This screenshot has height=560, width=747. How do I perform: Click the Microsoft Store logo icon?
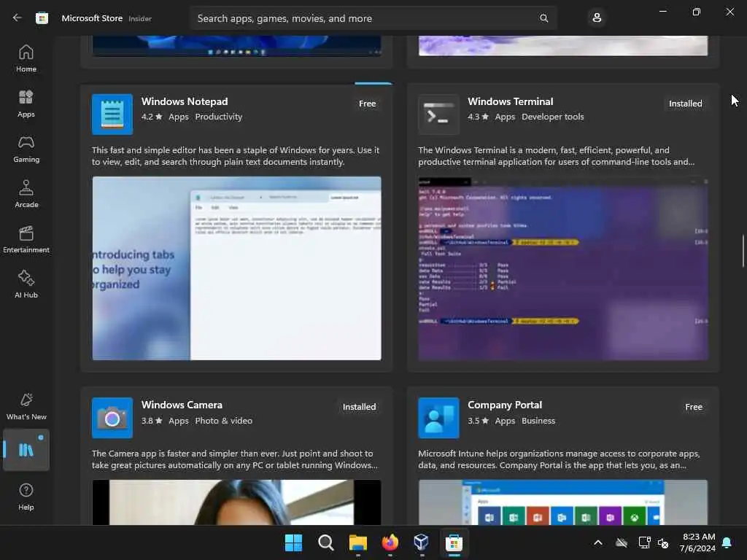42,18
